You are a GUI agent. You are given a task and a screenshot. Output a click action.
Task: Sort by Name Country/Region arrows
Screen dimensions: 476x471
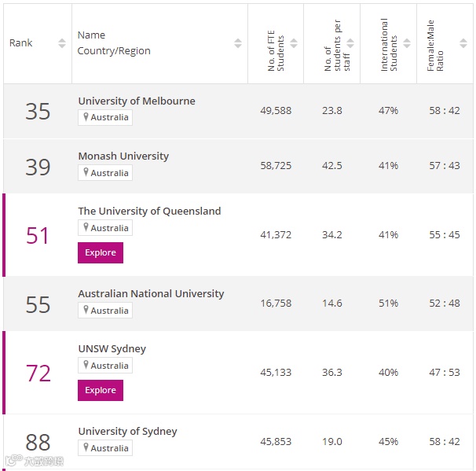[x=238, y=43]
